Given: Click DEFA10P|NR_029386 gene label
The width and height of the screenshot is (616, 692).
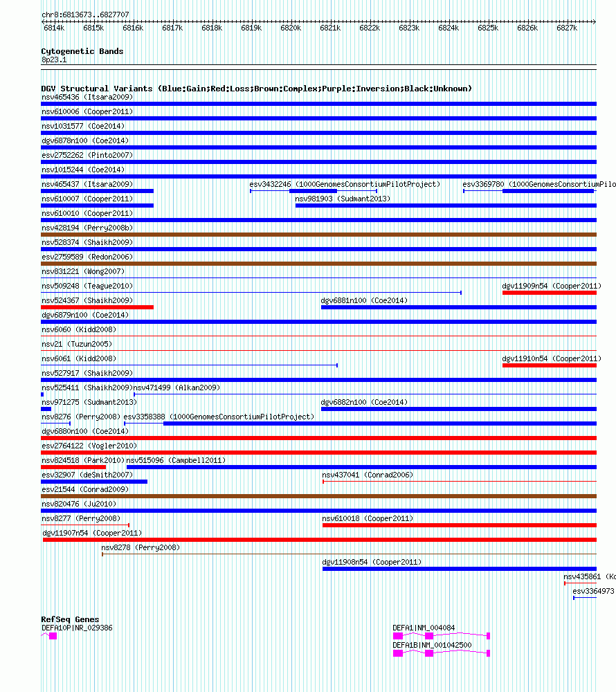Looking at the screenshot, I should 78,629.
